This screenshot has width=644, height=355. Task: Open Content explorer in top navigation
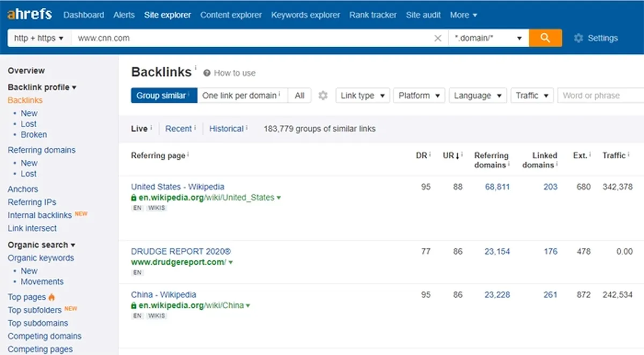point(231,15)
